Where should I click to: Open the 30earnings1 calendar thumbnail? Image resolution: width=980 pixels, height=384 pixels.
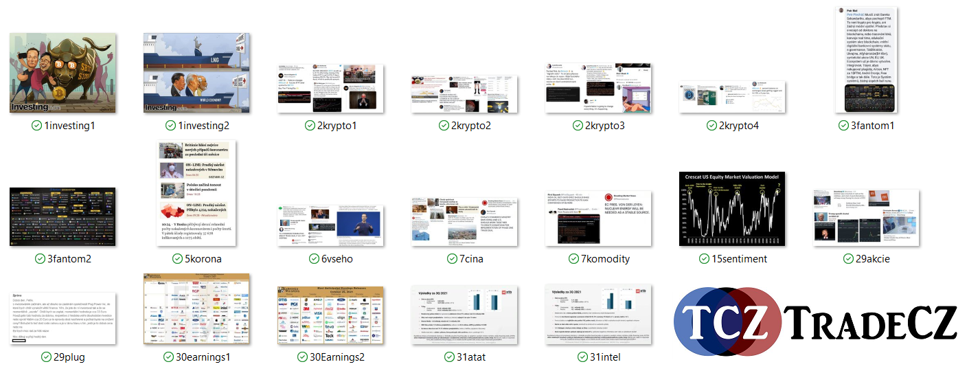click(x=196, y=309)
